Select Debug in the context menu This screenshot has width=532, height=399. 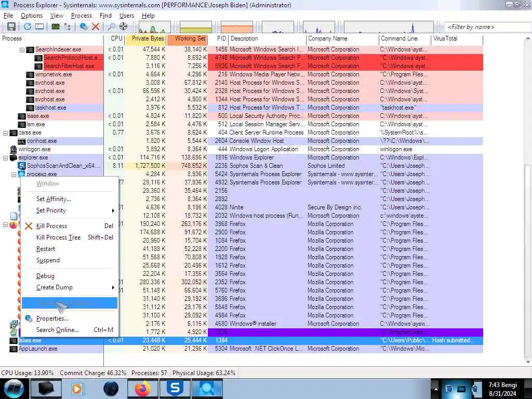[x=70, y=276]
